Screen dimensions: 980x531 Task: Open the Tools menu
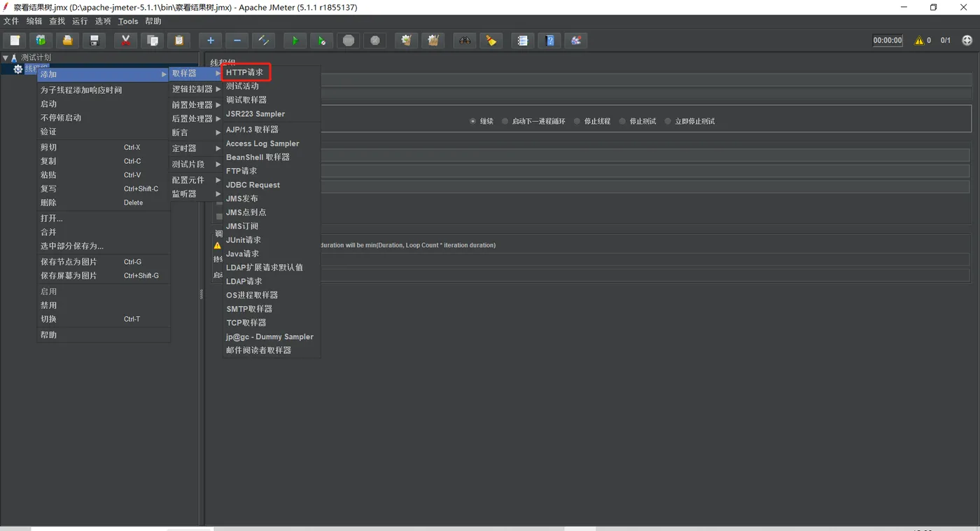[128, 21]
